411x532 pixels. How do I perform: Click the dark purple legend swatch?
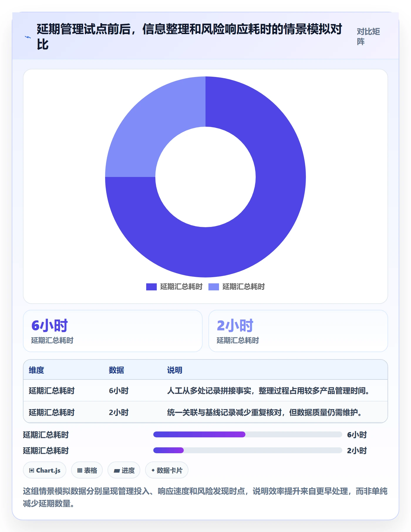point(151,287)
